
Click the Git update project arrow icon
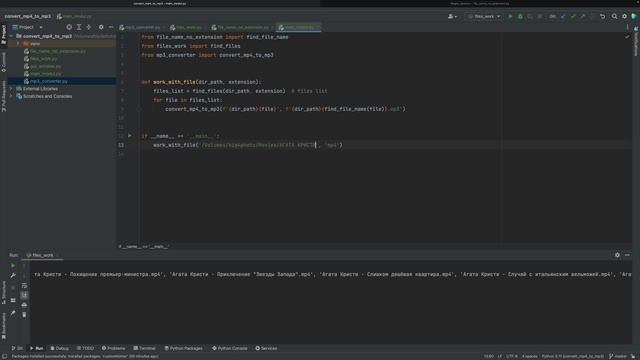pos(563,16)
